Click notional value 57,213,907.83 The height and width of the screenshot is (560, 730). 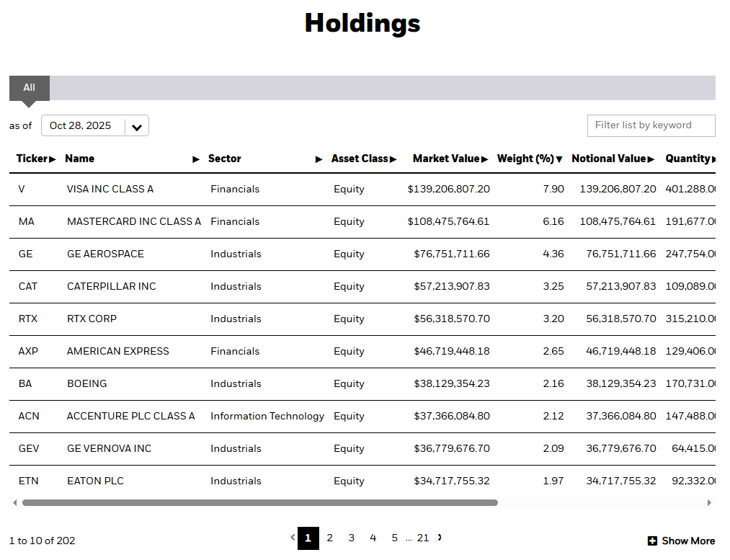pos(621,286)
